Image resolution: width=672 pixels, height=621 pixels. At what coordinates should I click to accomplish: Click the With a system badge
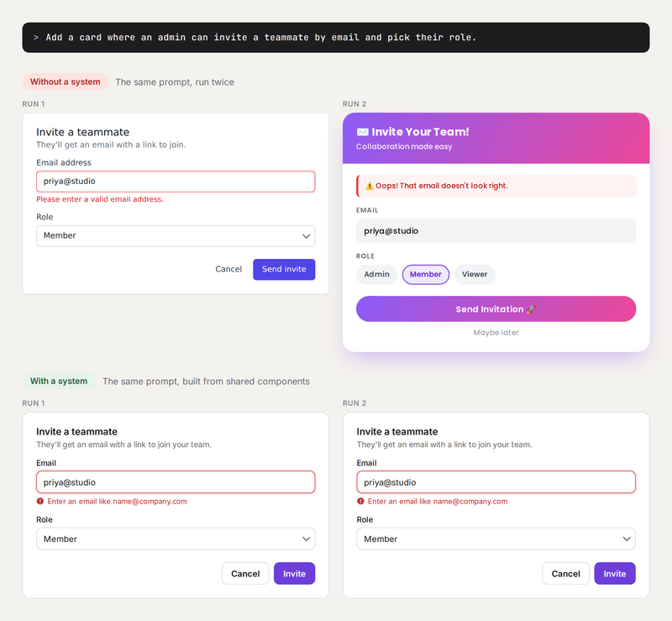[x=59, y=381]
